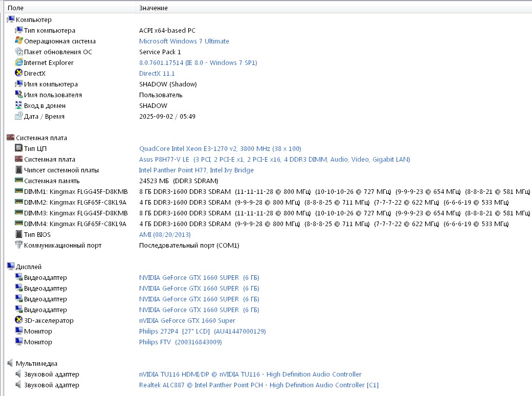The height and width of the screenshot is (396, 532).
Task: Select the Пользователь user name value
Action: pyautogui.click(x=161, y=95)
